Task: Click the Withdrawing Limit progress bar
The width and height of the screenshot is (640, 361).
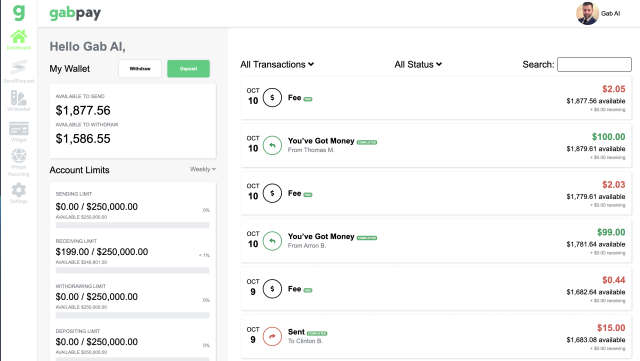Action: [x=133, y=315]
